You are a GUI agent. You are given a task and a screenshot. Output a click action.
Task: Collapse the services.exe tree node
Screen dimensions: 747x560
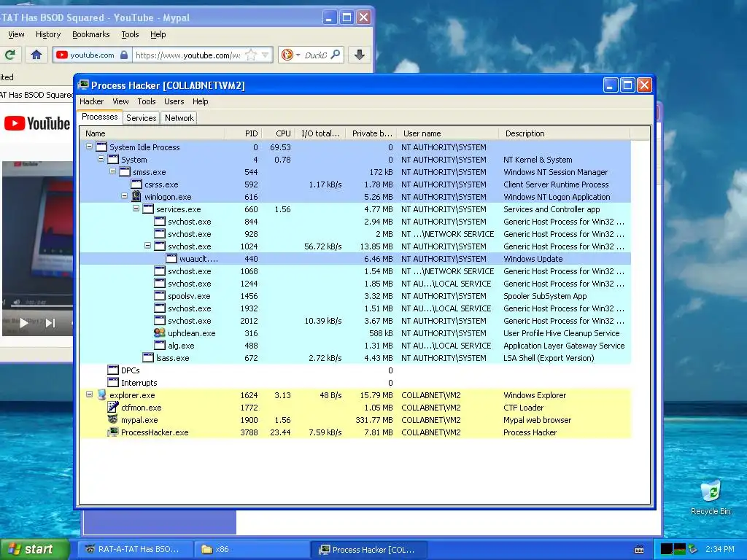[x=136, y=209]
